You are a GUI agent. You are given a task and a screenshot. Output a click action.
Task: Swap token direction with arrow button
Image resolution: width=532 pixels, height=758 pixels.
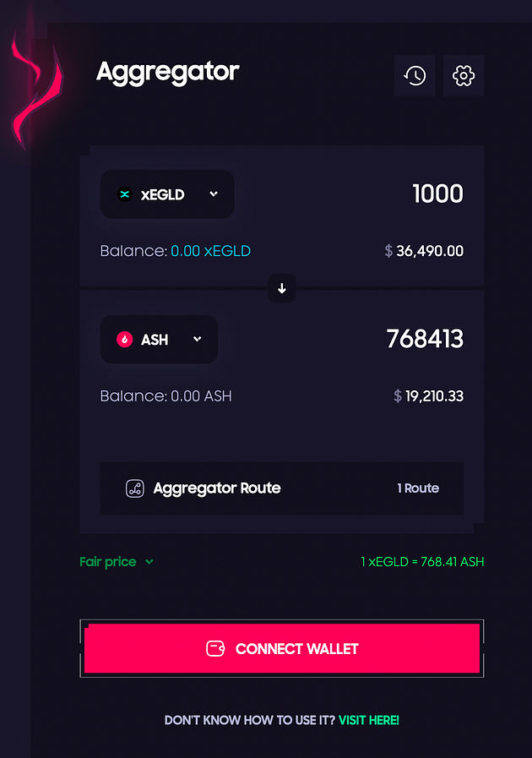pos(282,288)
